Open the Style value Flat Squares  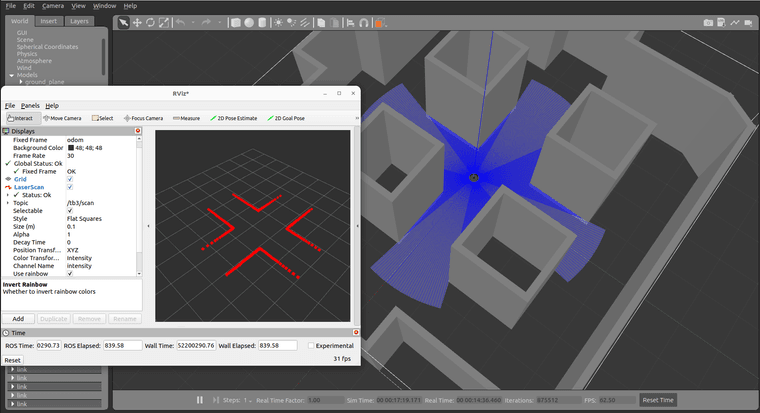click(x=84, y=219)
